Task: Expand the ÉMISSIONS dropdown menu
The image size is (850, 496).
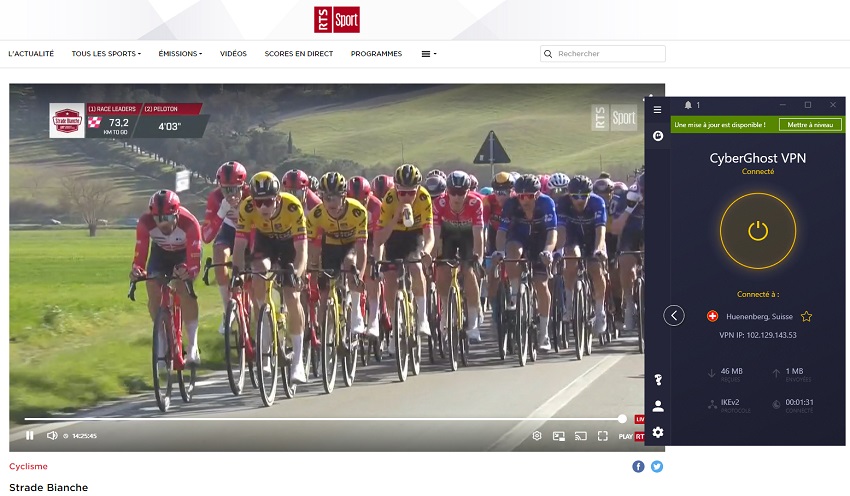Action: (180, 54)
